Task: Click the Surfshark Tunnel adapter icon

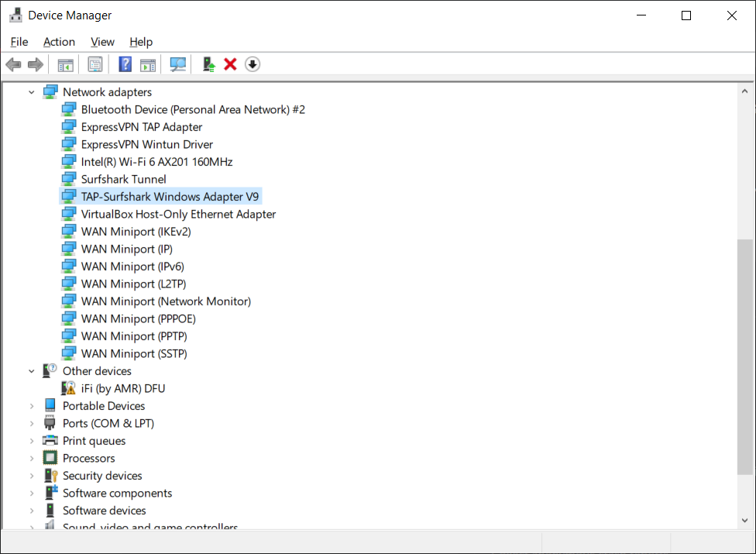Action: click(x=68, y=179)
